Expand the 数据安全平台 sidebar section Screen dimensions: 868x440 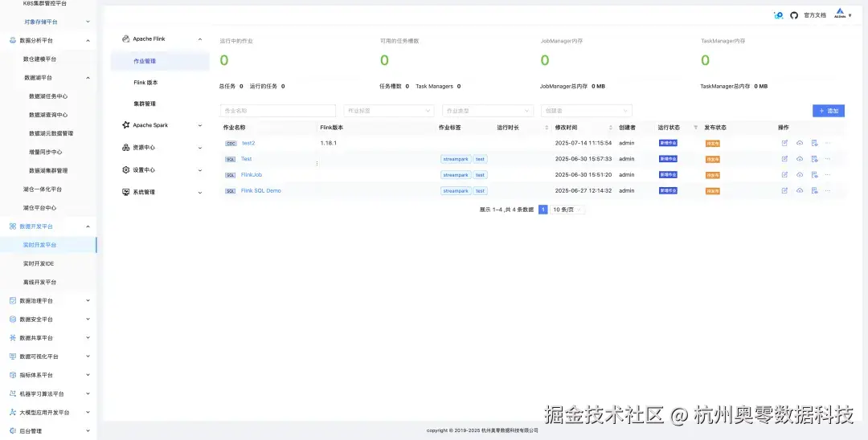(88, 320)
